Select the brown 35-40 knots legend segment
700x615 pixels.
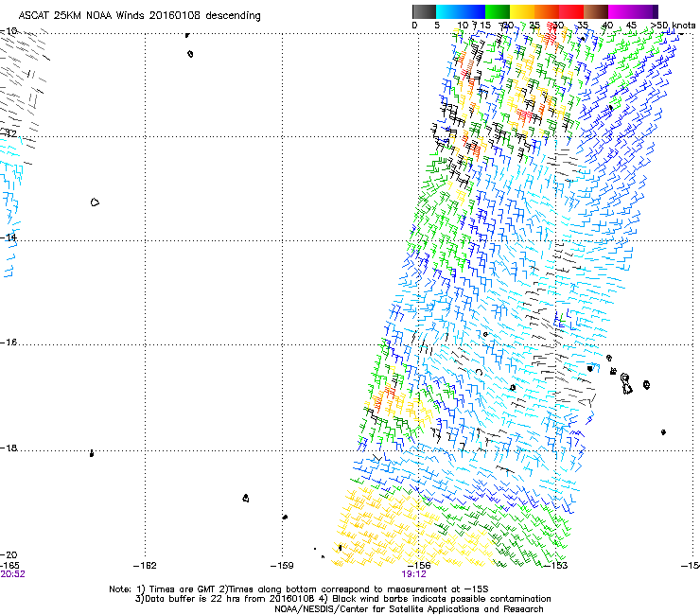596,11
